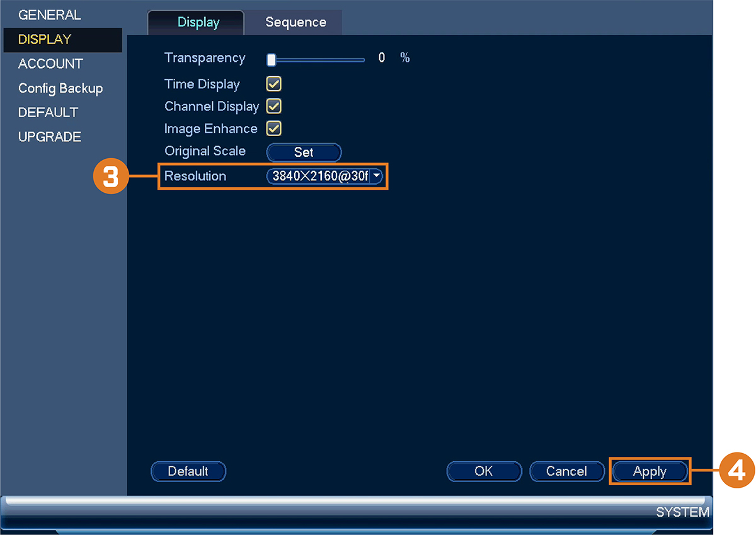
Task: Open the GENERAL settings section
Action: click(49, 14)
